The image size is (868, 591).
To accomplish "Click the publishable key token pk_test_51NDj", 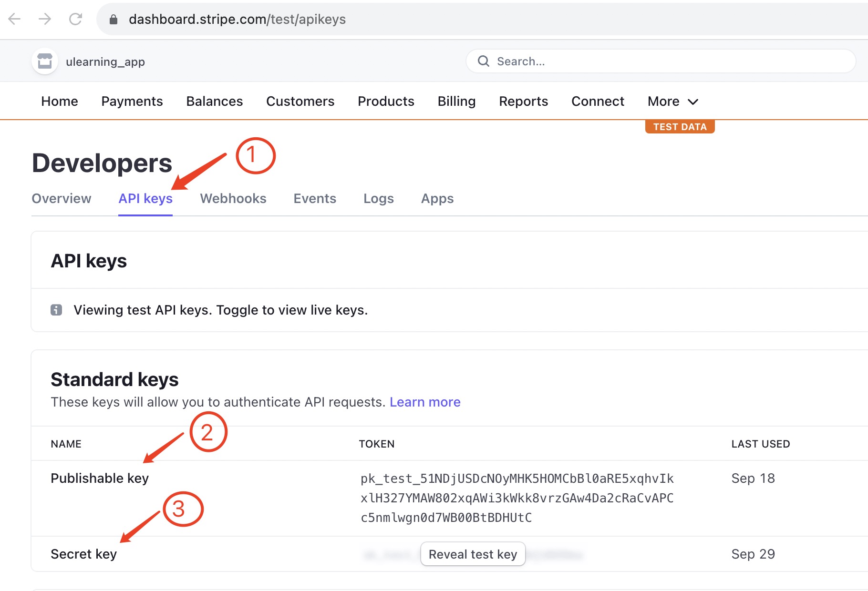I will 517,498.
